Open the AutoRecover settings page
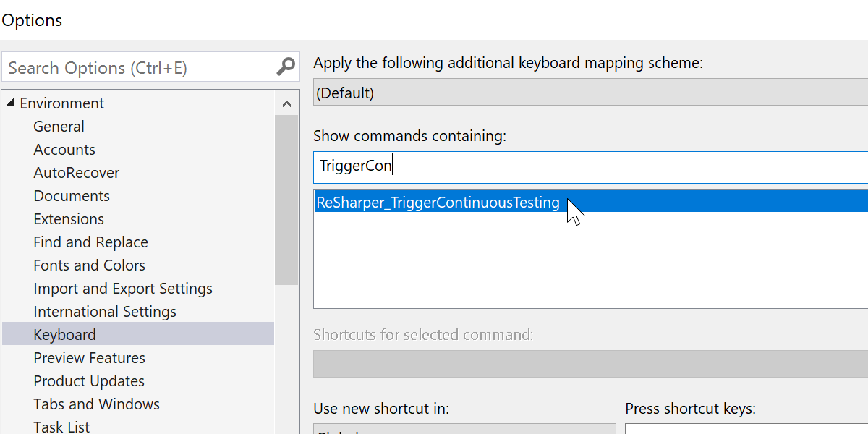The width and height of the screenshot is (868, 434). (x=76, y=173)
